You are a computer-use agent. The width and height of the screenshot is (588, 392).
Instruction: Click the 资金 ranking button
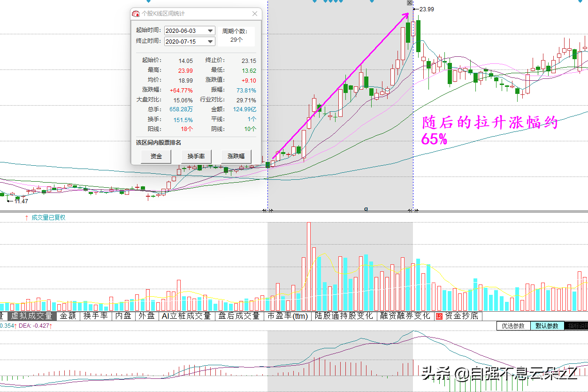click(156, 156)
